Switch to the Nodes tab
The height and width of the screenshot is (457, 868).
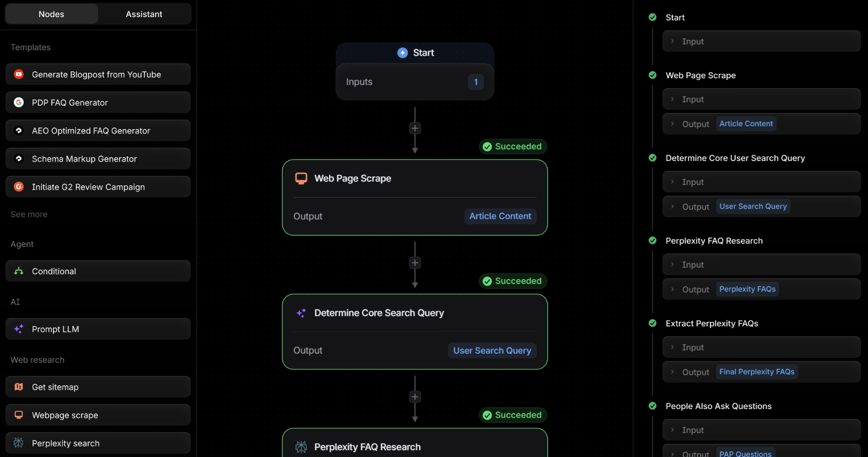point(51,14)
